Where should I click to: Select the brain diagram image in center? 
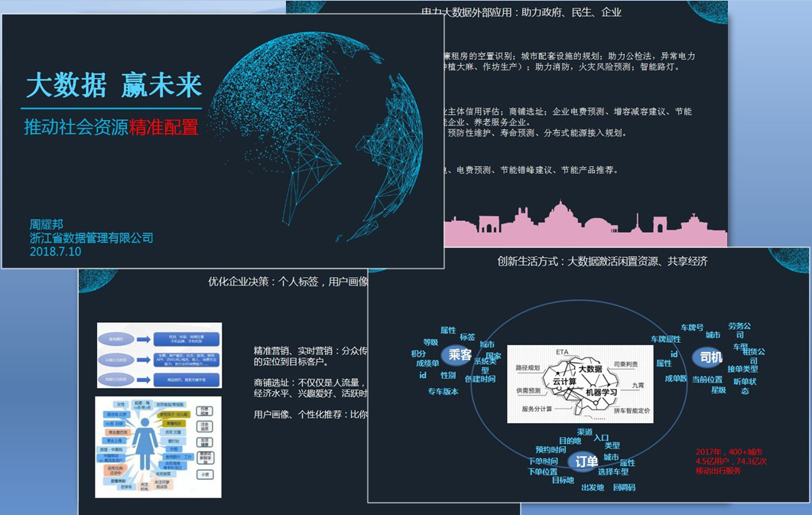pos(580,384)
